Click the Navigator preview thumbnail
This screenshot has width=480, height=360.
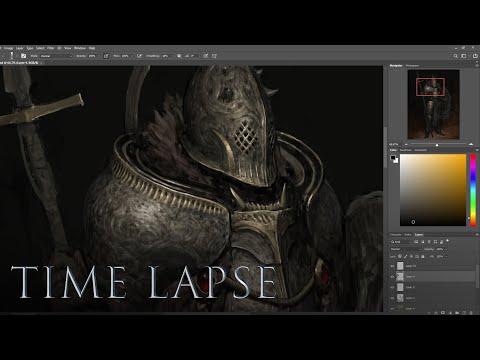[x=433, y=104]
